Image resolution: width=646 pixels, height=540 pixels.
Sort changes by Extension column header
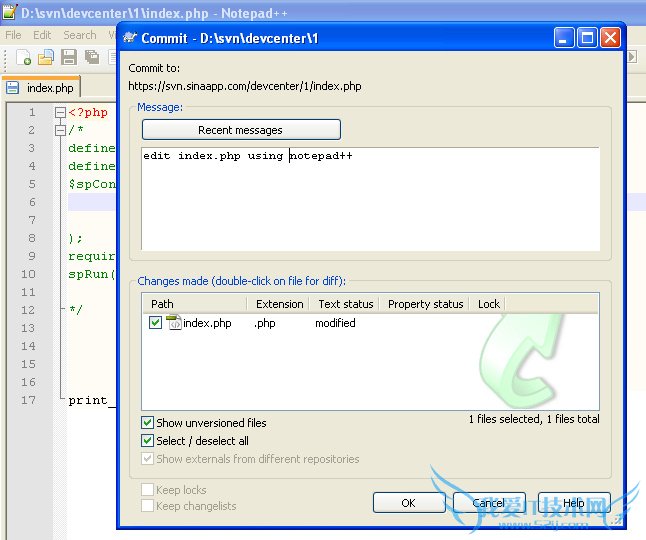(279, 304)
